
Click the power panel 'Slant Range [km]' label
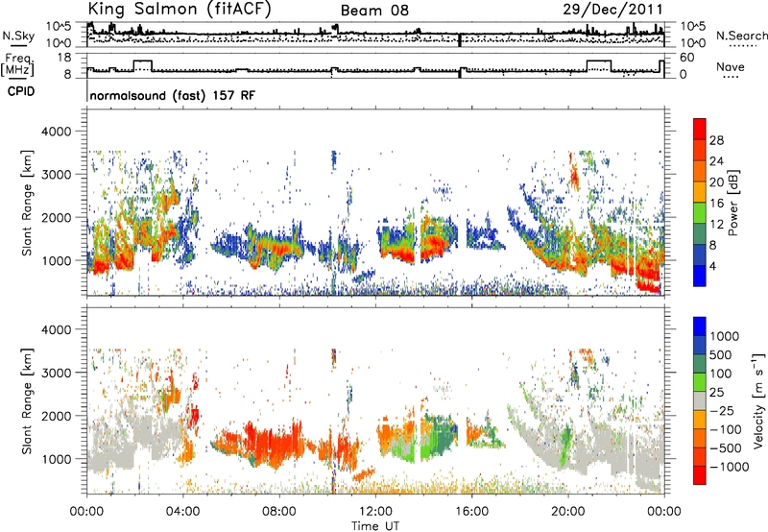click(x=28, y=203)
